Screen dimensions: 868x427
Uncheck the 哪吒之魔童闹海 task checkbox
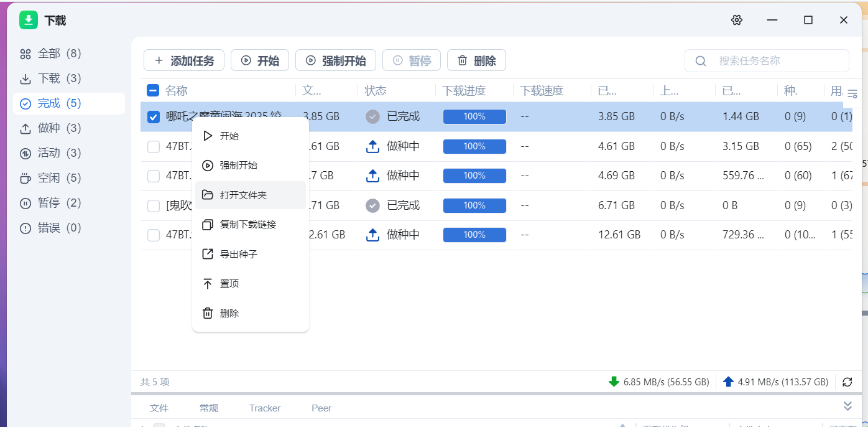154,116
